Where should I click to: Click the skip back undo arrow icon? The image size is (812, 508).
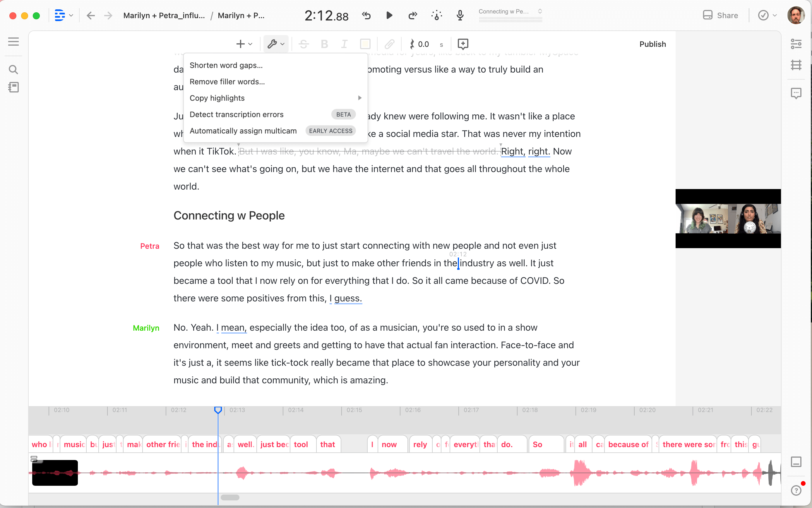pyautogui.click(x=366, y=16)
